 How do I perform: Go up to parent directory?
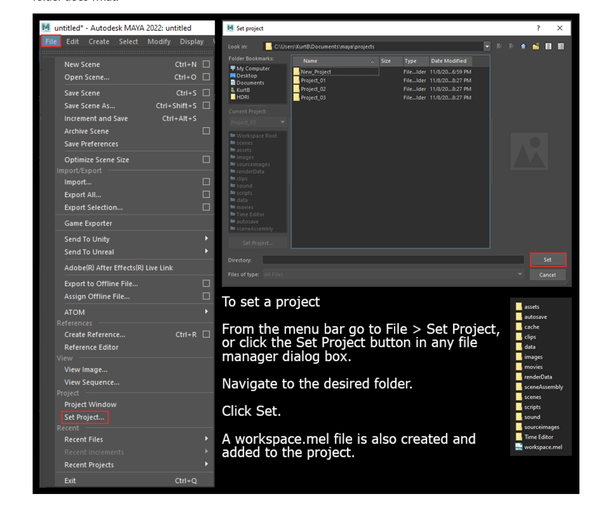click(x=523, y=46)
